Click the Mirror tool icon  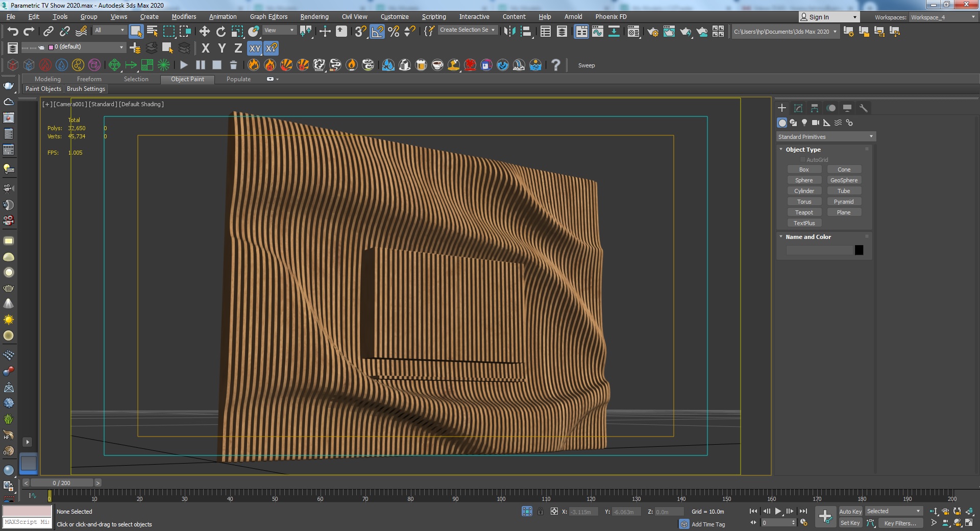point(509,32)
